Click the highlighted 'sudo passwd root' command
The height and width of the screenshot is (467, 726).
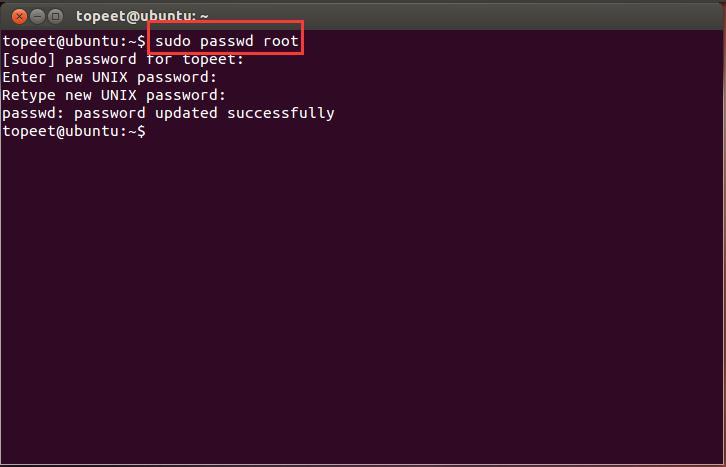(226, 41)
